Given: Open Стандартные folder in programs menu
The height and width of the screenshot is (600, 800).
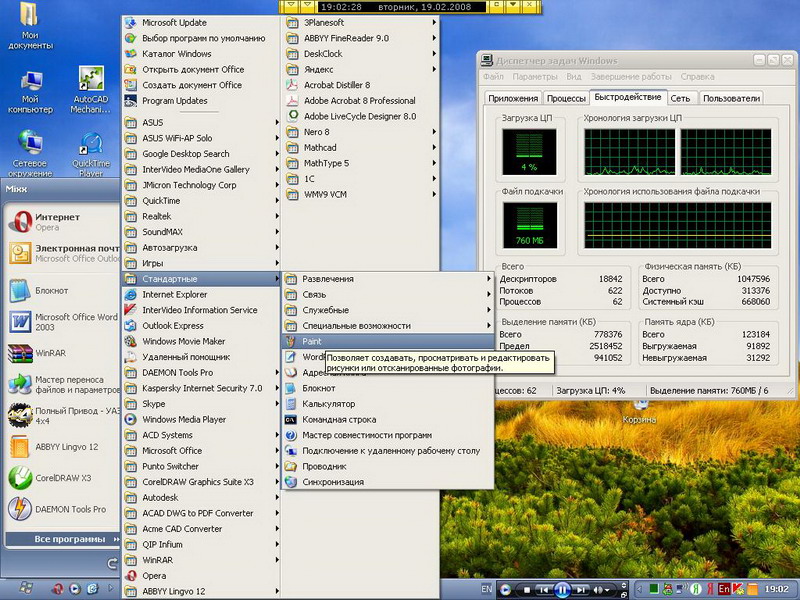Looking at the screenshot, I should tap(202, 279).
